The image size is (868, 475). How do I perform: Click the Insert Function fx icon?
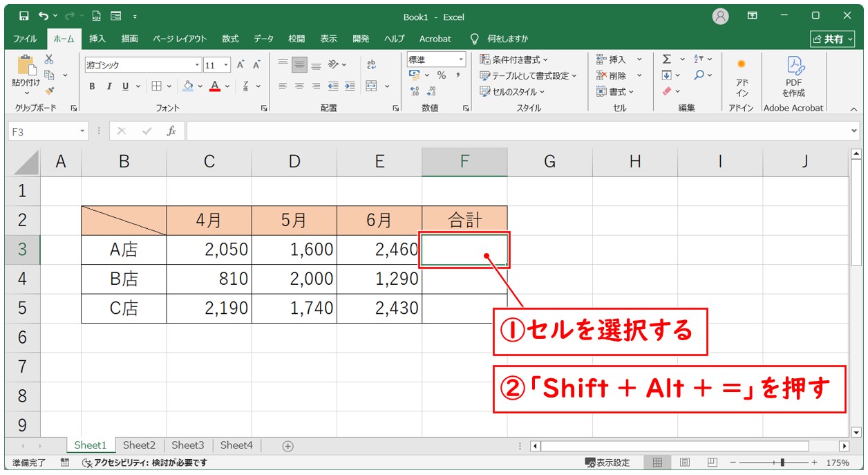tap(171, 131)
